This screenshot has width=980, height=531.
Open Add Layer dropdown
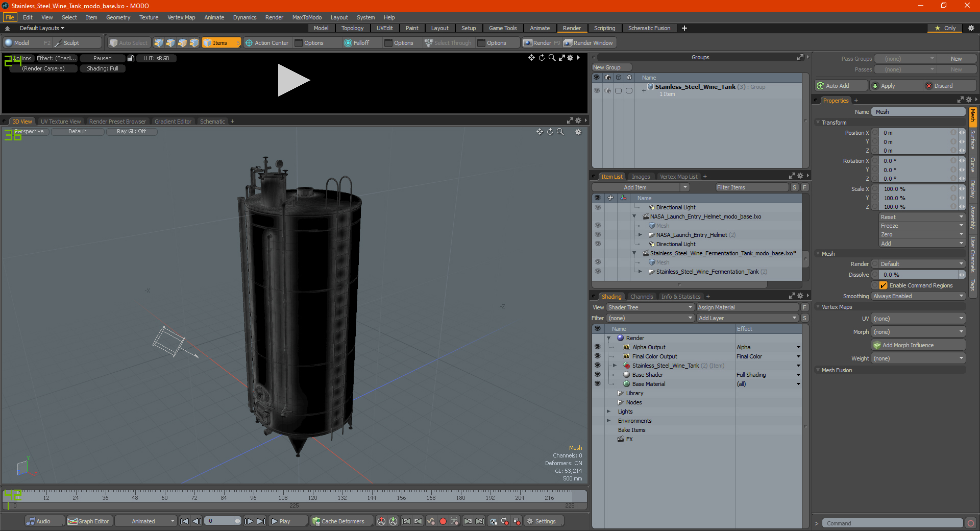pos(748,318)
